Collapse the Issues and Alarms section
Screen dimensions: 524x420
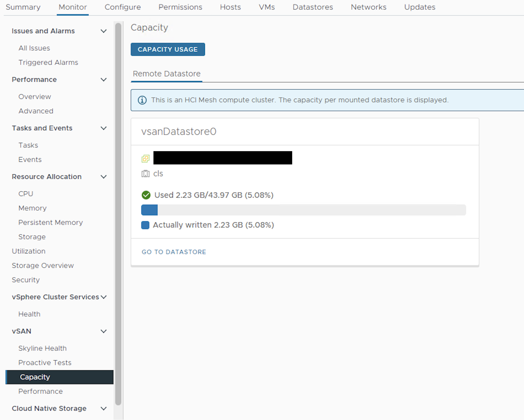[x=104, y=31]
